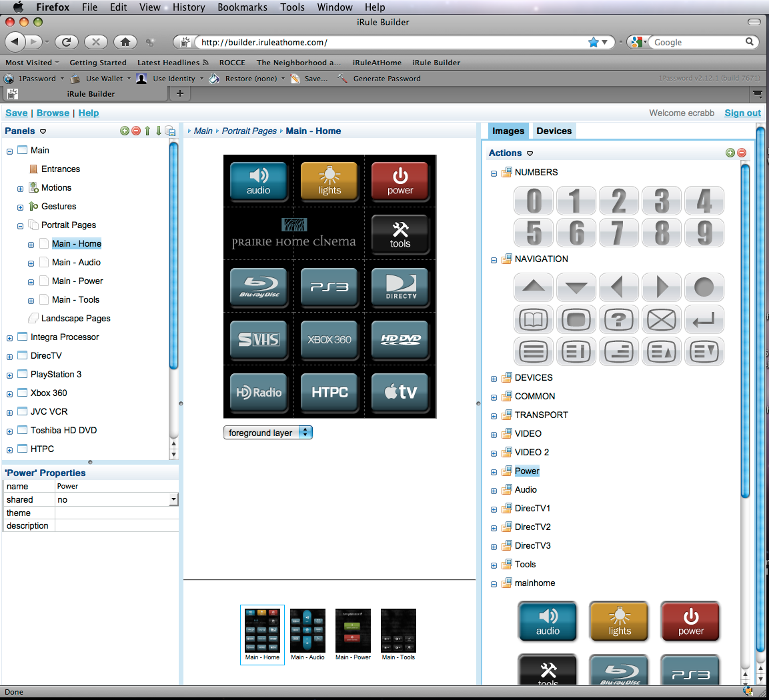The image size is (769, 700).
Task: Collapse the Portrait Pages node
Action: point(20,226)
